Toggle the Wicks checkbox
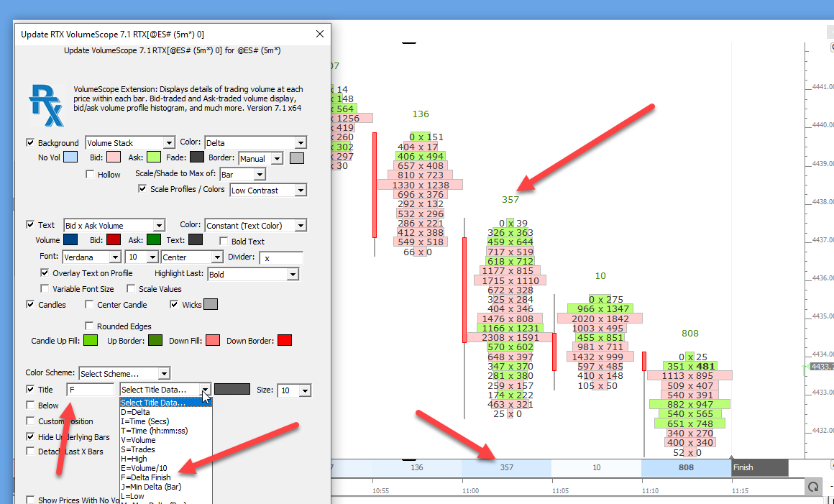The height and width of the screenshot is (504, 834). click(174, 305)
